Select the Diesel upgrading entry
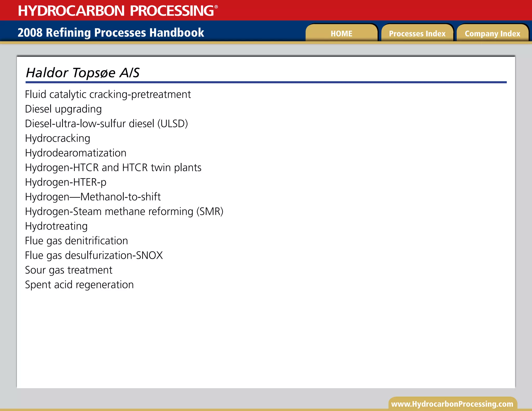The width and height of the screenshot is (532, 411). click(x=63, y=109)
